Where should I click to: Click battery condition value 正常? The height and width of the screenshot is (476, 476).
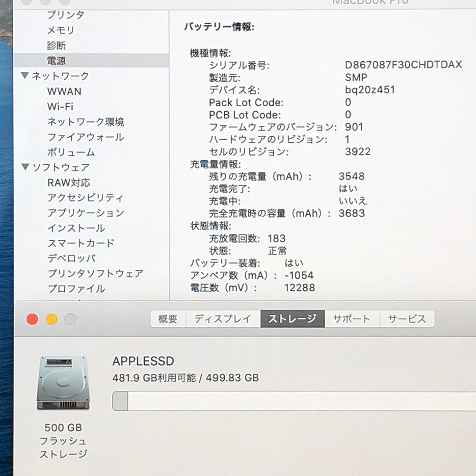277,251
